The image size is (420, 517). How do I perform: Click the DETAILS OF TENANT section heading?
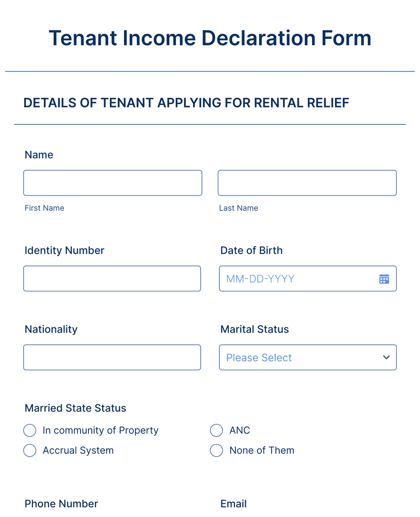pyautogui.click(x=186, y=103)
